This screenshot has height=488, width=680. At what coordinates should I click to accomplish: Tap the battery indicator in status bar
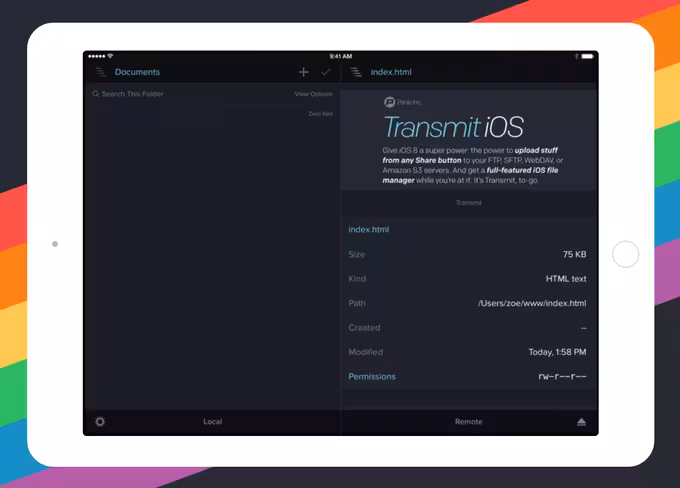coord(588,56)
